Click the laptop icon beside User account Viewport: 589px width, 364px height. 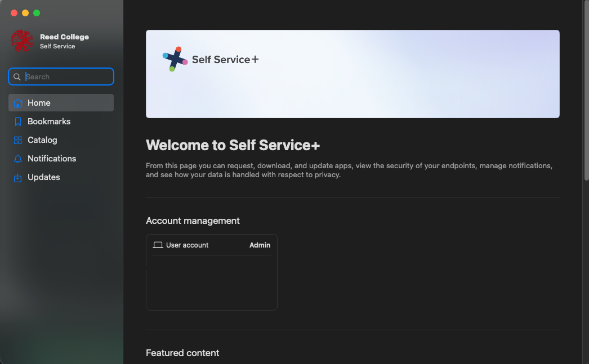(x=158, y=244)
